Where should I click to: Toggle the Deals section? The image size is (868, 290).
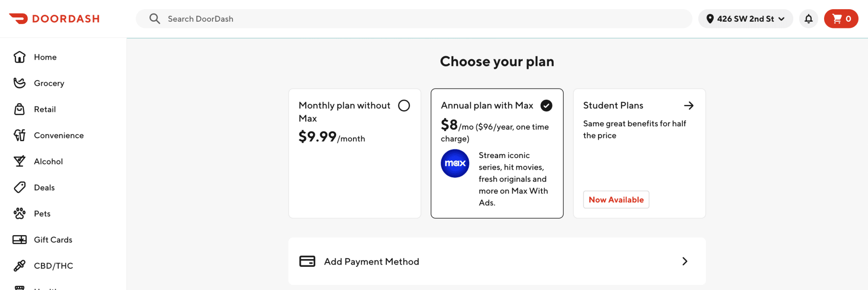coord(44,187)
